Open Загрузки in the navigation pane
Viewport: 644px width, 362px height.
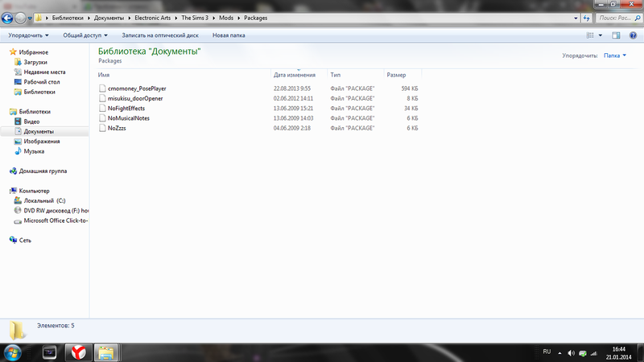[35, 62]
